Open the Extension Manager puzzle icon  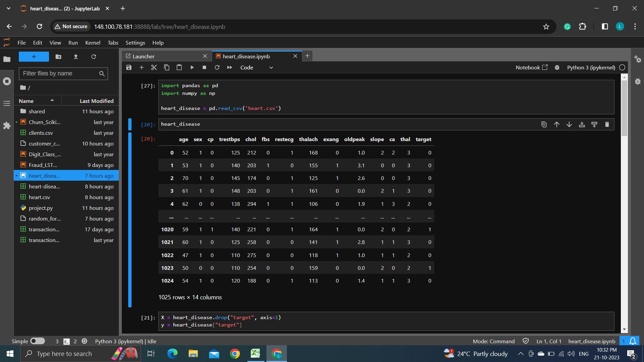tap(7, 126)
